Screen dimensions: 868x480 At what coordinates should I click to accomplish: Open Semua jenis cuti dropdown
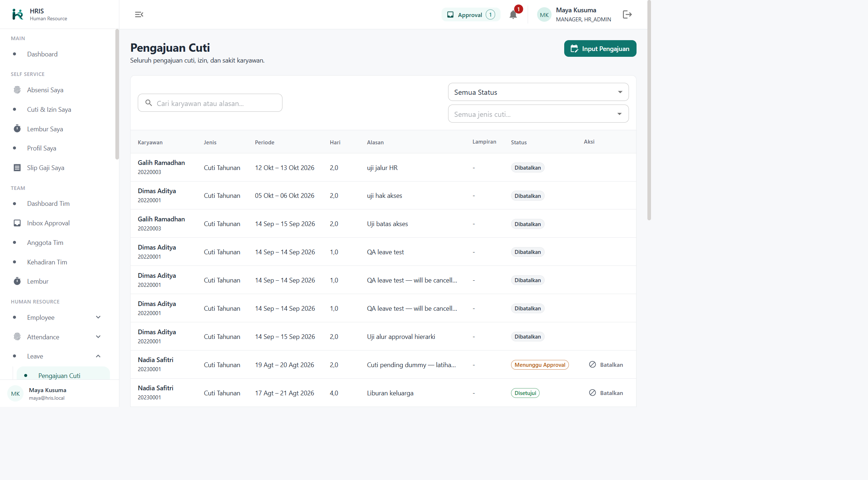538,114
